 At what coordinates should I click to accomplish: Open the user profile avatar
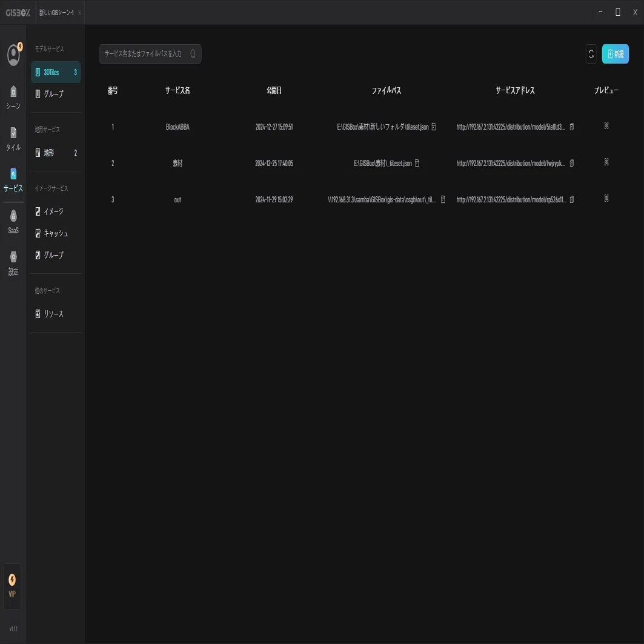click(x=13, y=54)
